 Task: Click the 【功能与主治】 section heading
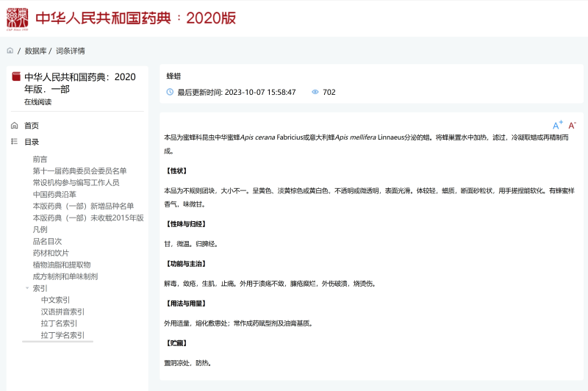point(186,264)
